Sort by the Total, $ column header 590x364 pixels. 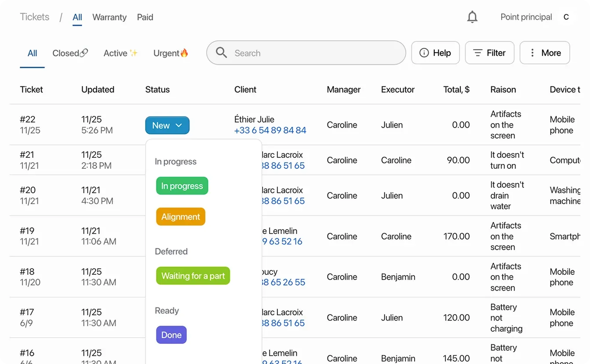tap(456, 90)
